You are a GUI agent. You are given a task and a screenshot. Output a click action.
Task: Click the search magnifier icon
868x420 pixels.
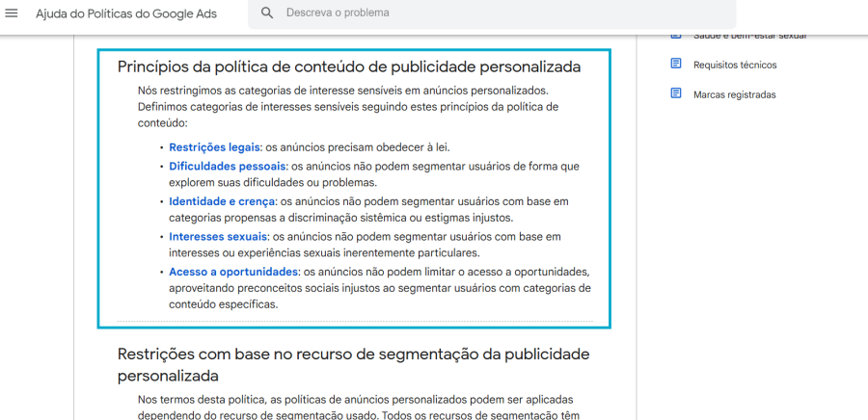coord(267,13)
